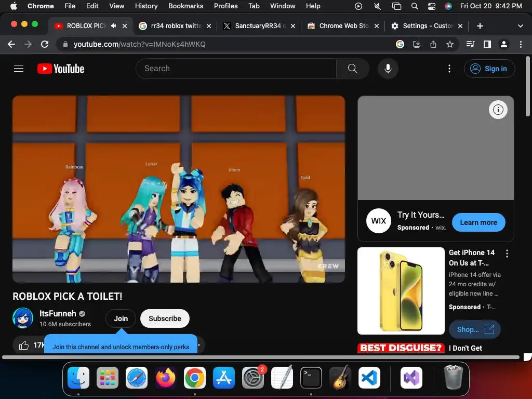This screenshot has width=532, height=399.
Task: Open the BEST DISGUISE video thumbnail
Action: pos(401,348)
